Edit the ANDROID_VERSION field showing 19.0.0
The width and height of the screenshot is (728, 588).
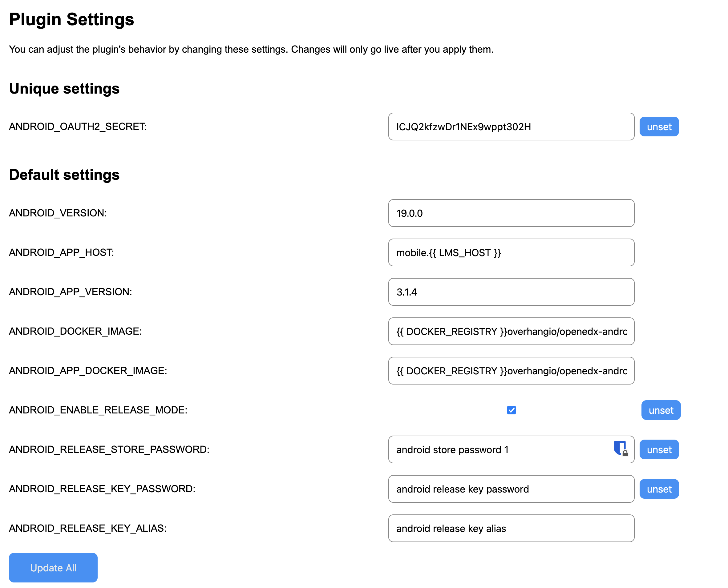(x=511, y=213)
